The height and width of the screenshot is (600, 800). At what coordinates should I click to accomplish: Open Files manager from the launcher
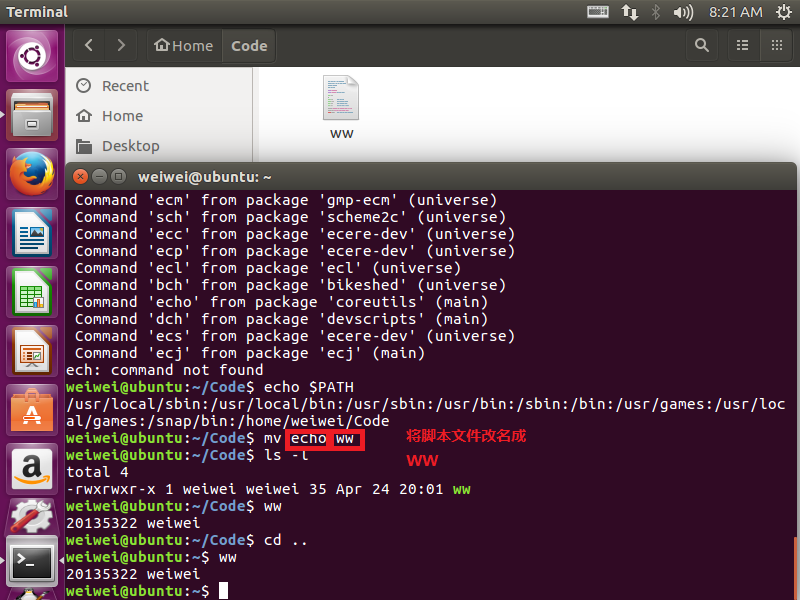(32, 115)
